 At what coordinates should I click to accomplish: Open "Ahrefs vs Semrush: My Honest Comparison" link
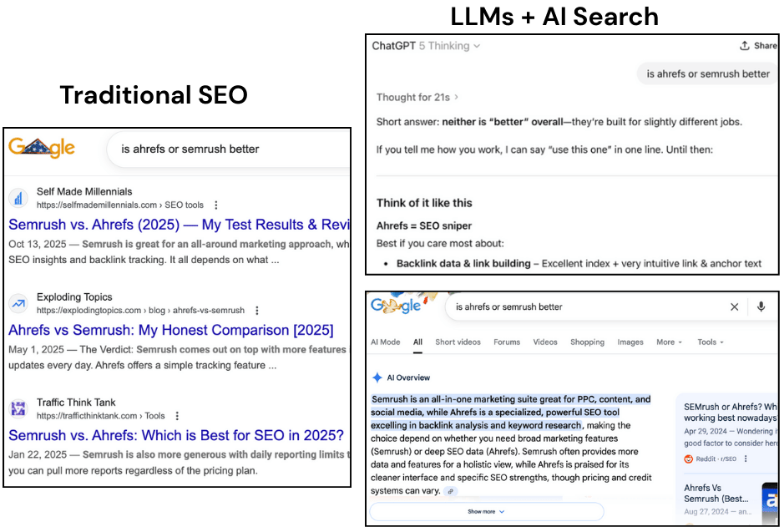(170, 330)
